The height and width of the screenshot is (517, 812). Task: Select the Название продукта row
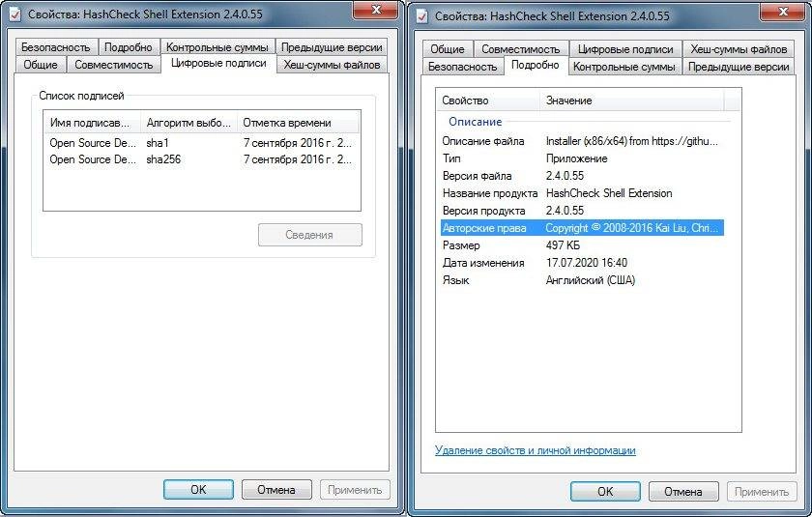(x=582, y=193)
